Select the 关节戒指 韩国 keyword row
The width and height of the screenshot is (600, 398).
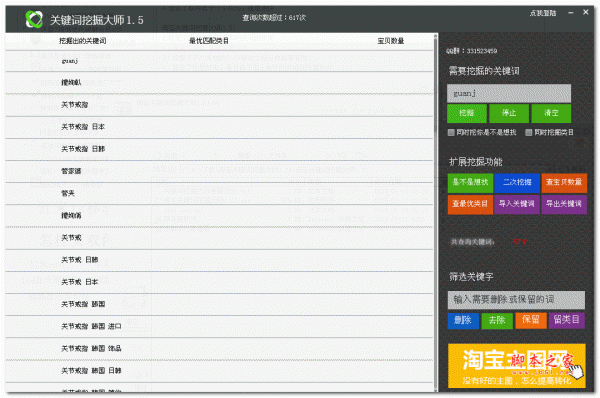pos(219,305)
